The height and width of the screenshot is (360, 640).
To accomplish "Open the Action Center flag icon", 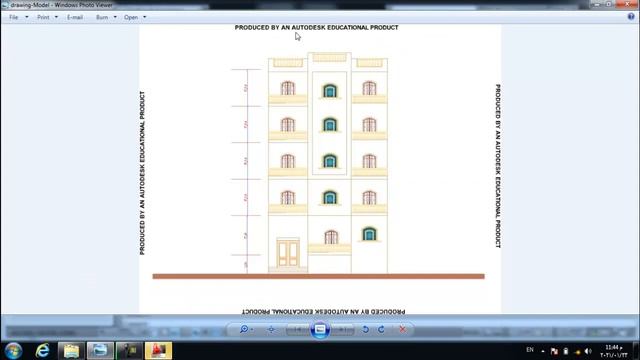I will pos(554,351).
